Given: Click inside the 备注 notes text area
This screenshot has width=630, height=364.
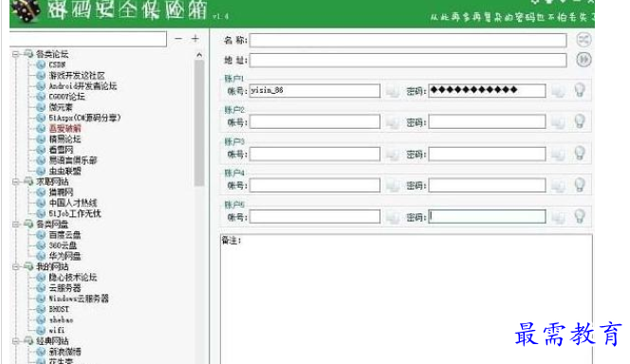Looking at the screenshot, I should tap(406, 299).
